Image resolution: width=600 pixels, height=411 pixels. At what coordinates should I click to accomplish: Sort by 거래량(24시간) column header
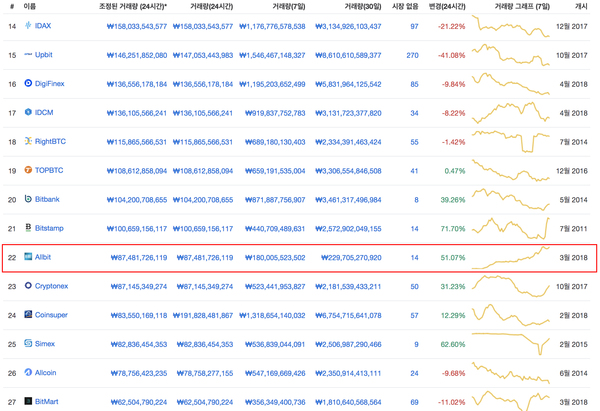[x=212, y=6]
